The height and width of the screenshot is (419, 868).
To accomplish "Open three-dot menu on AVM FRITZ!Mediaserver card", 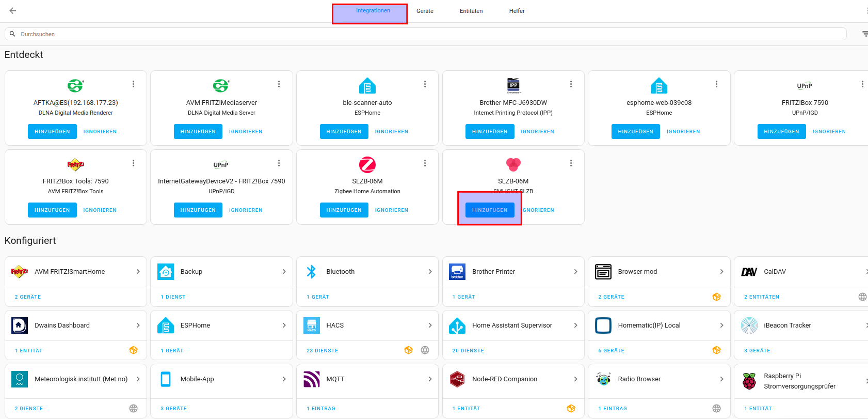I will pyautogui.click(x=279, y=84).
